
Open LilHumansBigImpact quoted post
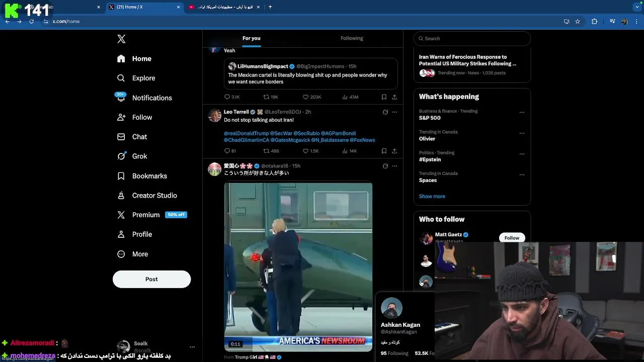coord(311,73)
